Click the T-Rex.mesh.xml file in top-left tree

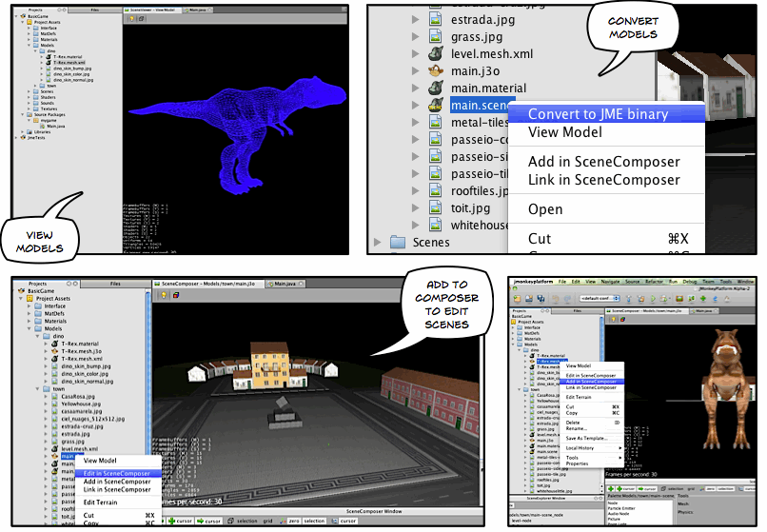pos(70,63)
